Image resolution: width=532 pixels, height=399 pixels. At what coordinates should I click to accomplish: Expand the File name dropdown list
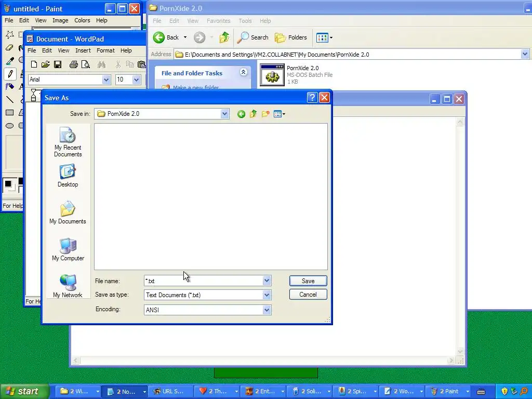click(x=267, y=281)
